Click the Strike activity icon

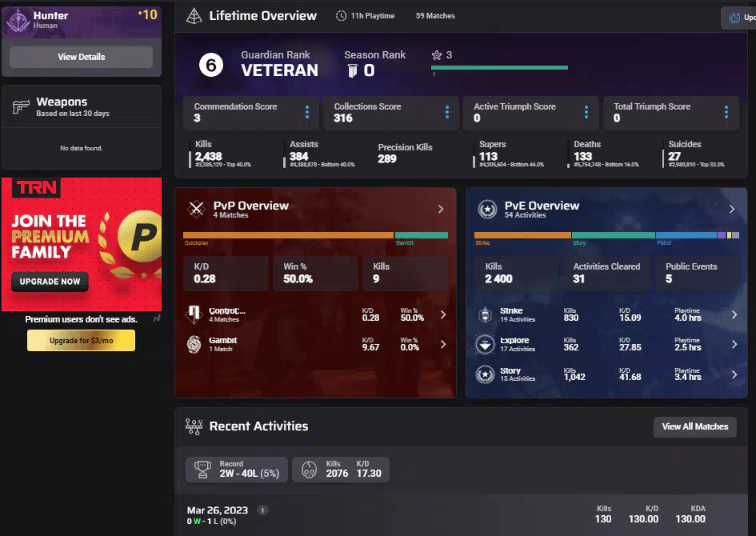485,315
